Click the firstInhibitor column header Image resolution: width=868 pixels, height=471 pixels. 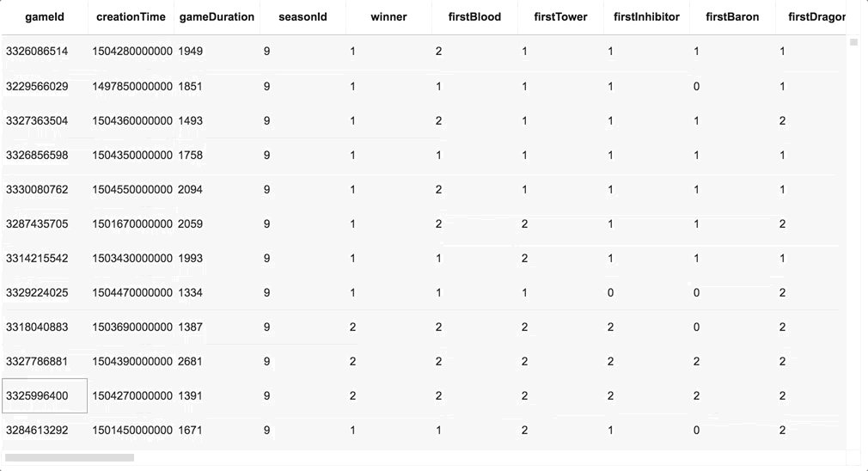click(646, 17)
